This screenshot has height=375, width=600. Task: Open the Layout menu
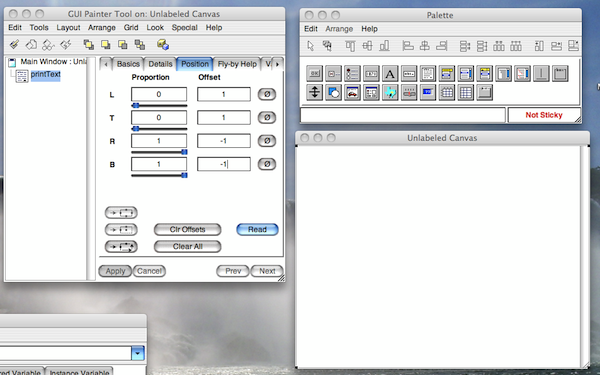click(x=68, y=28)
